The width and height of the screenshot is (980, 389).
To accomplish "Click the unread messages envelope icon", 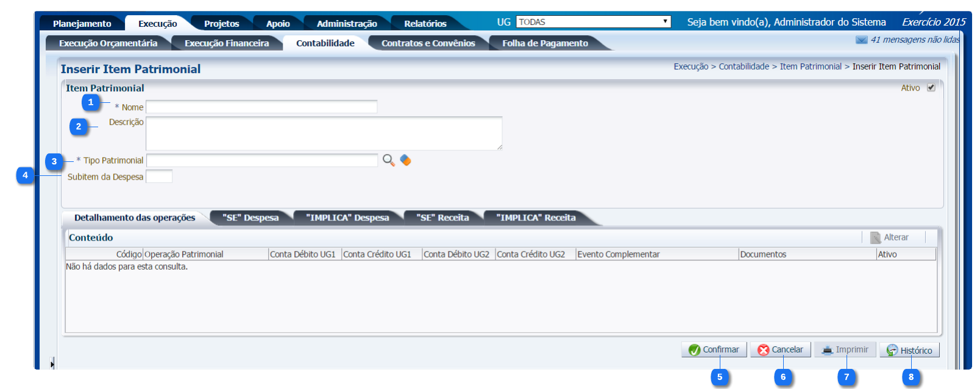I will coord(861,40).
